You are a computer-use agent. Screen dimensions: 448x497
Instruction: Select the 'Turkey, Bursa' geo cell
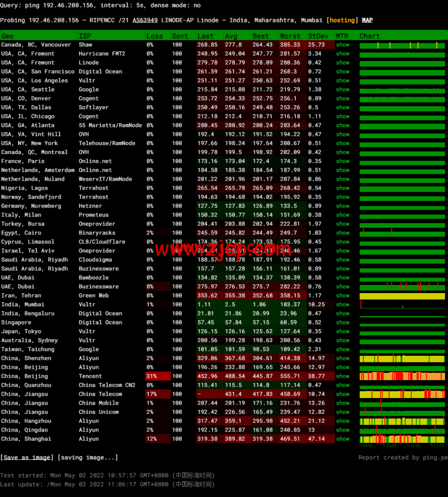tap(23, 224)
